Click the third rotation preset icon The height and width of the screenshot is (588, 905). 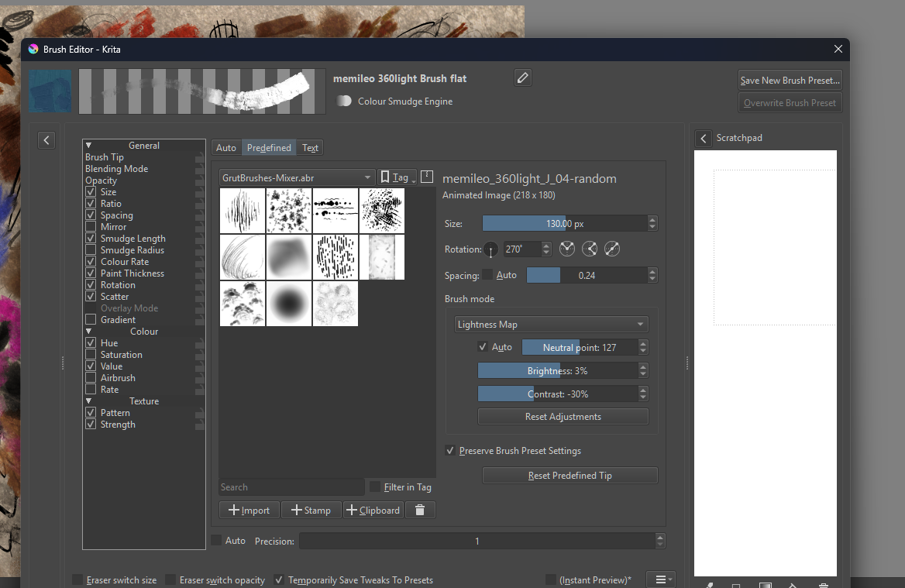point(611,249)
